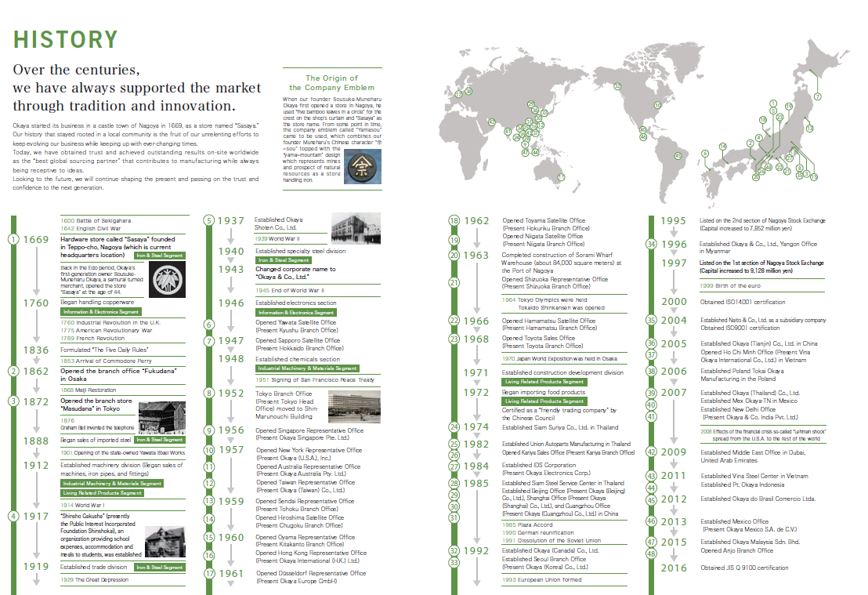The height and width of the screenshot is (595, 868).
Task: Select the HISTORY heading
Action: click(x=65, y=40)
